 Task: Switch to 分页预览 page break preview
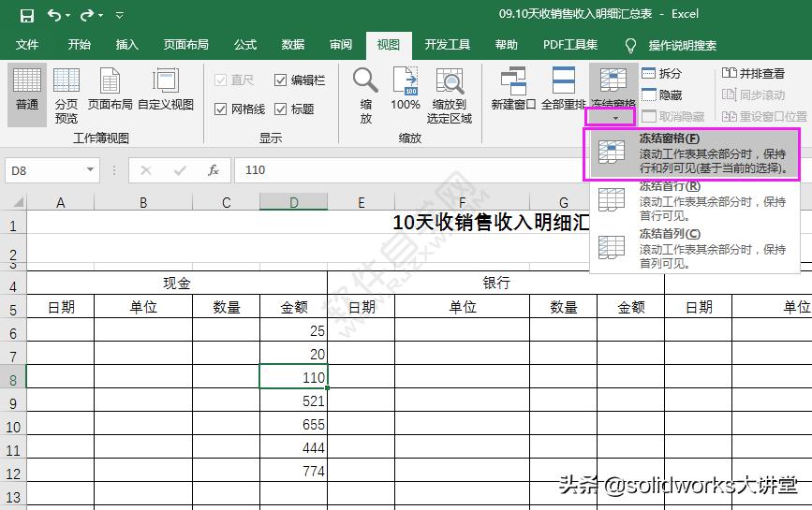[x=66, y=96]
